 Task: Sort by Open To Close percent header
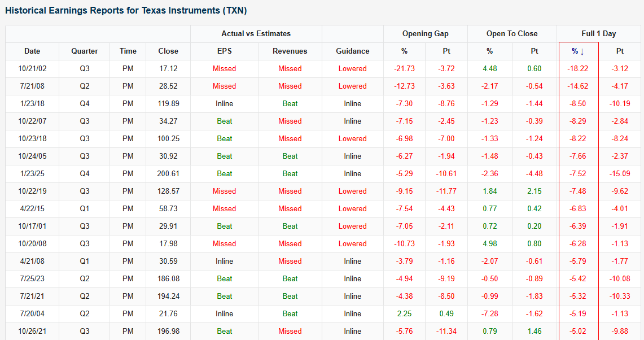coord(489,51)
